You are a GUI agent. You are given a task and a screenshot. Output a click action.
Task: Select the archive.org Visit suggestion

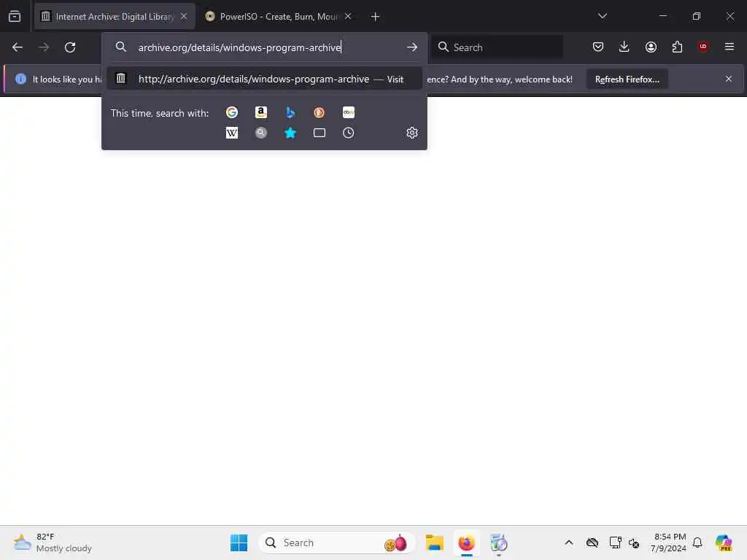264,79
